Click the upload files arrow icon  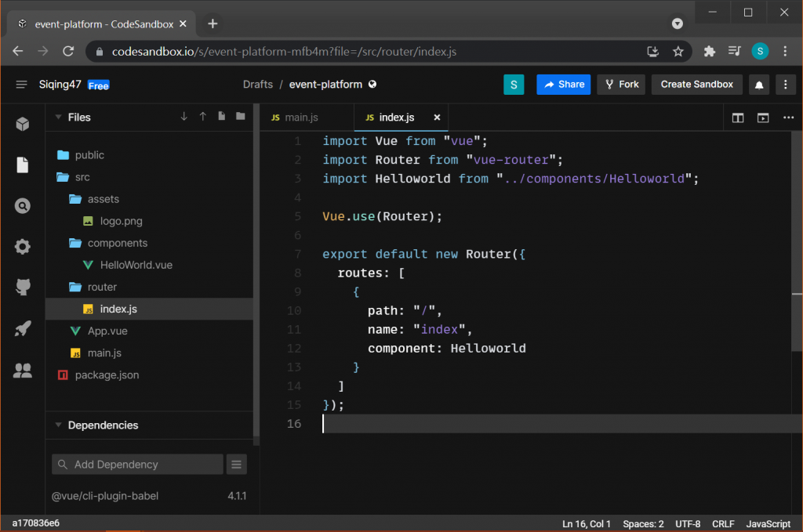(203, 117)
